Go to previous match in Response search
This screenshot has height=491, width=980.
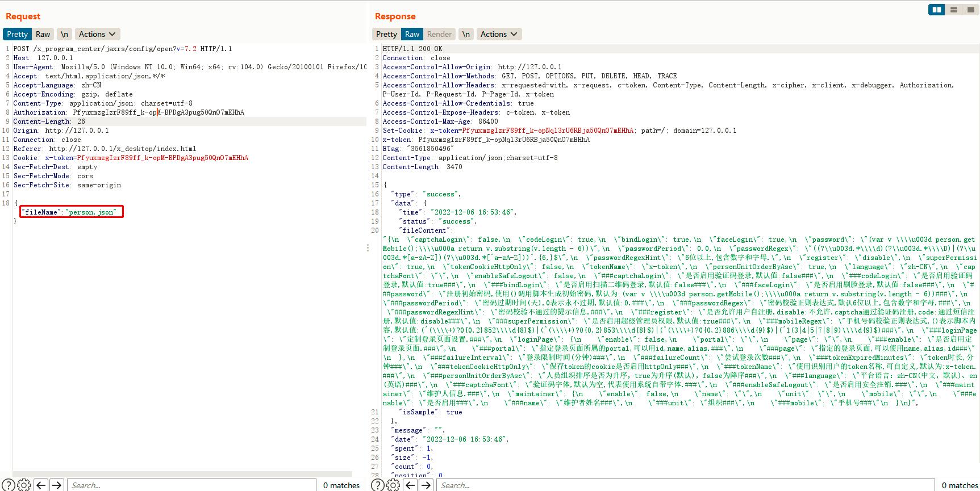[410, 485]
